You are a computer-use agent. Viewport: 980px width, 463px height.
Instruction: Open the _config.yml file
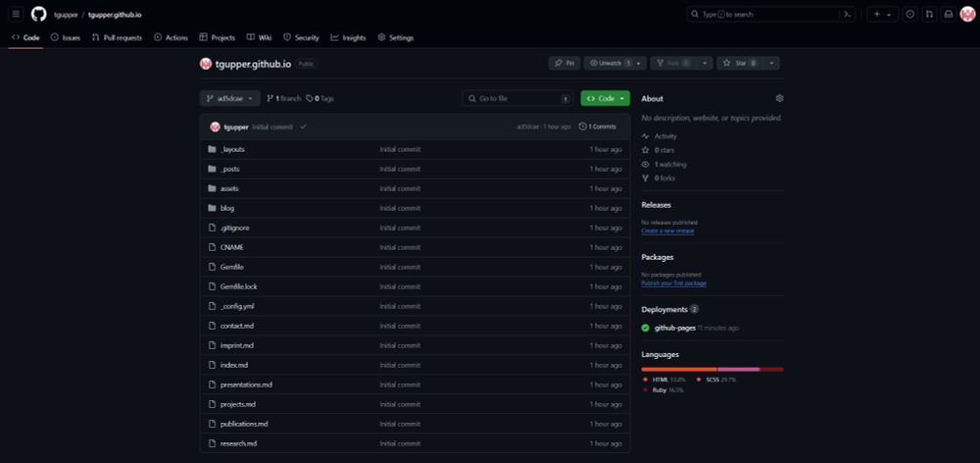pos(237,307)
